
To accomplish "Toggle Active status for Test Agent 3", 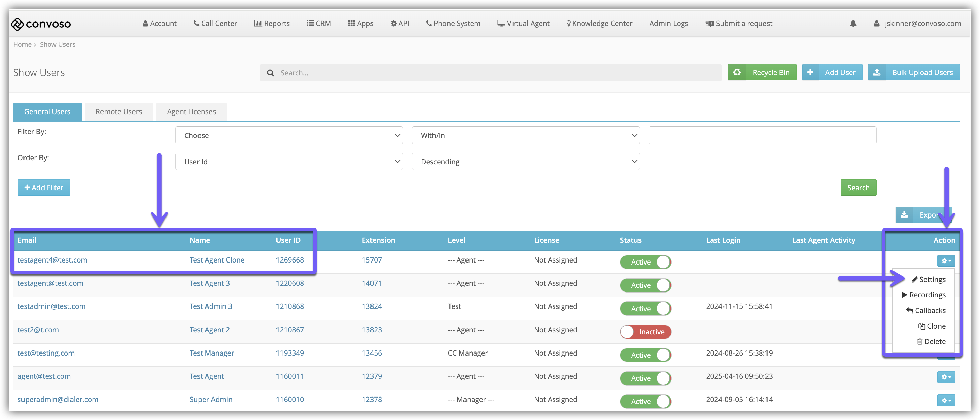I will [645, 285].
